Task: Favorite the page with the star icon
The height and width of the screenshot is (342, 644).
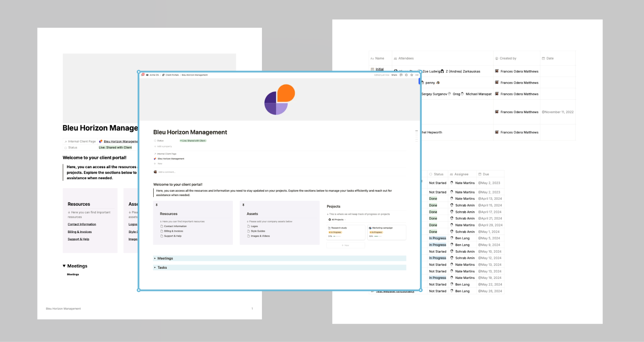Action: 411,75
